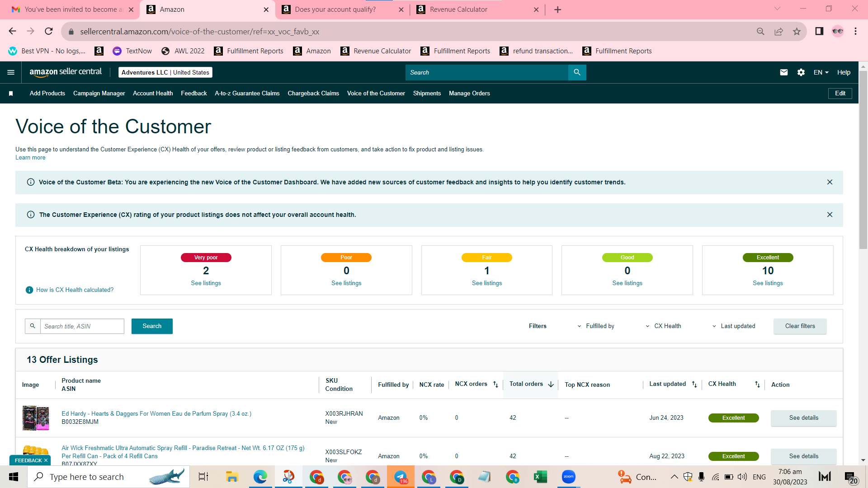Sort by Last updated column arrows
Screen dimensions: 868x488
(694, 385)
